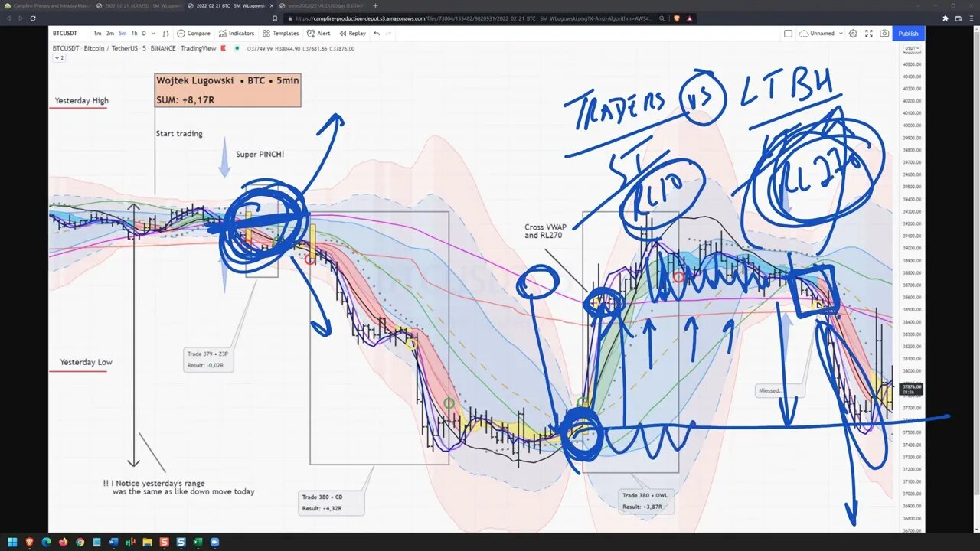
Task: Click the cloud save icon beside Unnamed
Action: coord(804,34)
